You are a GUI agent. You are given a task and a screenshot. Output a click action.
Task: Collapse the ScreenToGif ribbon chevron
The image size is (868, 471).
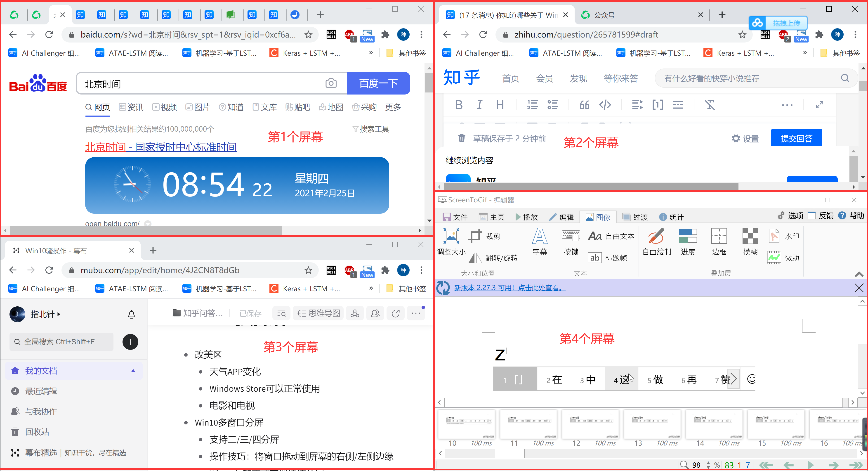tap(859, 274)
